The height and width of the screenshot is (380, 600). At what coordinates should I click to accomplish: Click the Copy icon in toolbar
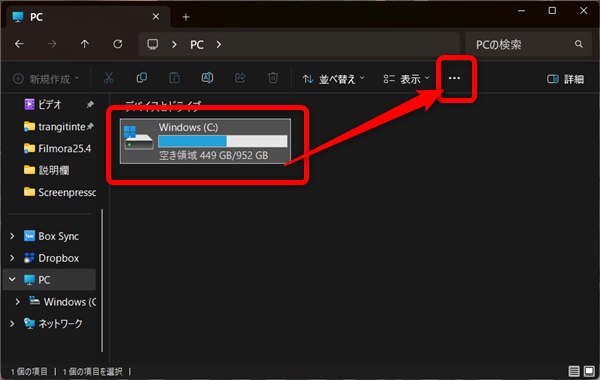142,78
